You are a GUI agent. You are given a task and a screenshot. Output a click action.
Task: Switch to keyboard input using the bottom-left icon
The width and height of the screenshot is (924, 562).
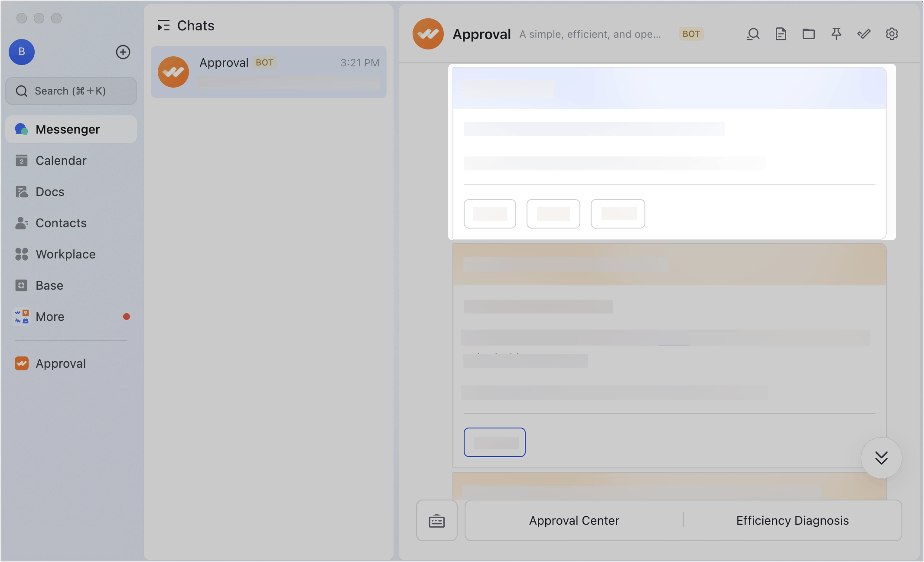click(436, 520)
